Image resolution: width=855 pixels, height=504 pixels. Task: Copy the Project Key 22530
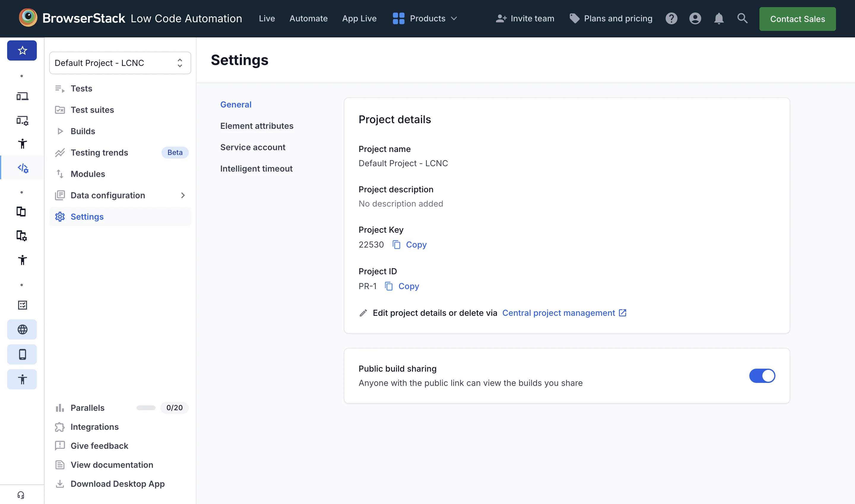(409, 245)
